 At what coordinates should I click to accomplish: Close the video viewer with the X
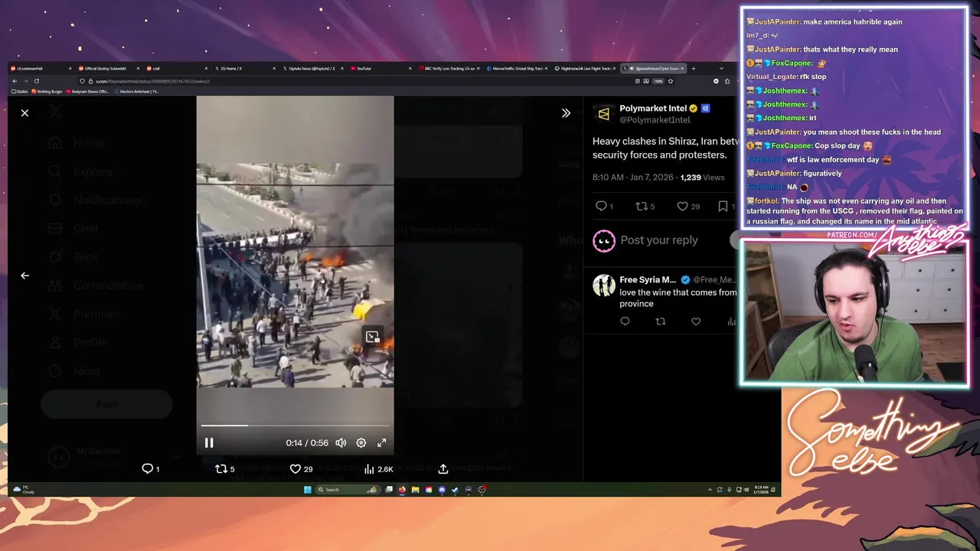(x=24, y=113)
